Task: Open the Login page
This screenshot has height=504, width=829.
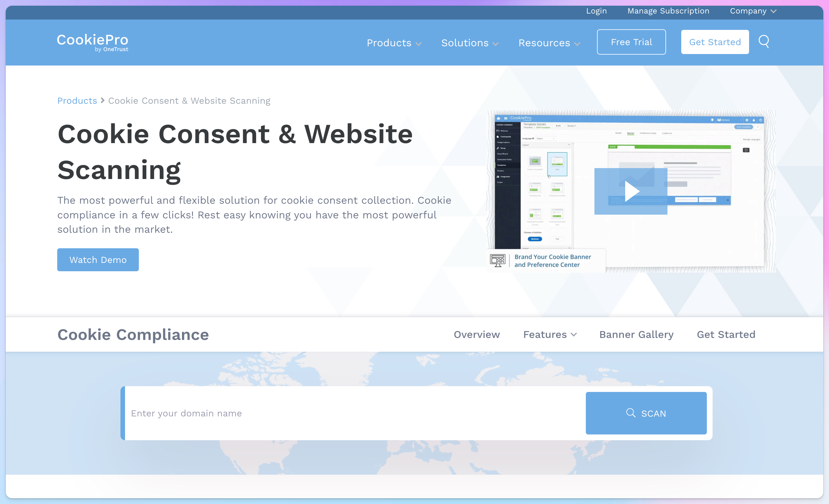Action: (x=596, y=11)
